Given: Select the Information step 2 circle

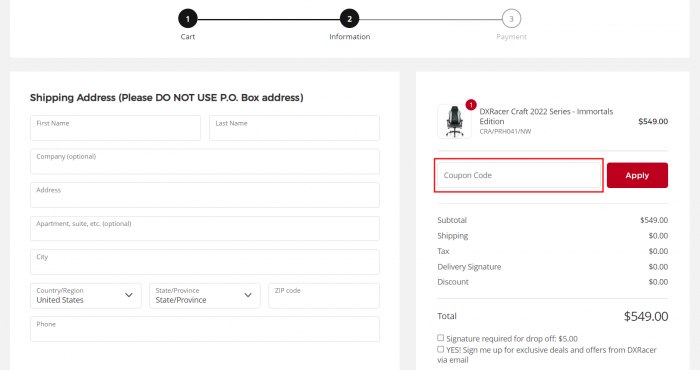Looking at the screenshot, I should pos(349,19).
